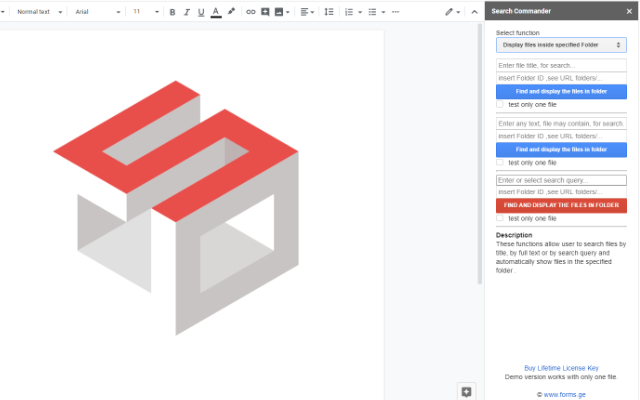
Task: Click the 'Description' heading text
Action: [x=514, y=235]
